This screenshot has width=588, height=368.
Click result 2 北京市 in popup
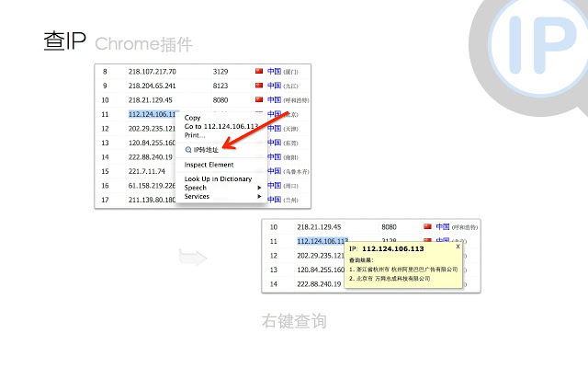coord(390,278)
